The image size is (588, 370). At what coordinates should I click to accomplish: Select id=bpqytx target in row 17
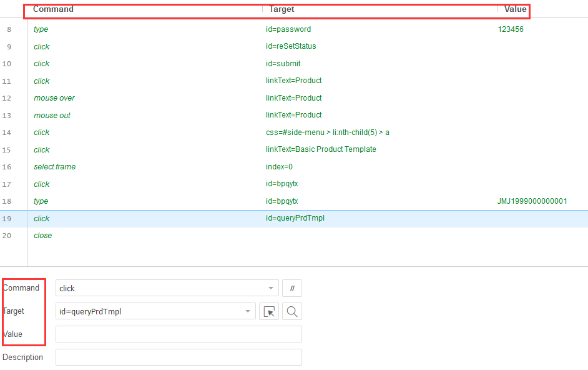coord(282,184)
